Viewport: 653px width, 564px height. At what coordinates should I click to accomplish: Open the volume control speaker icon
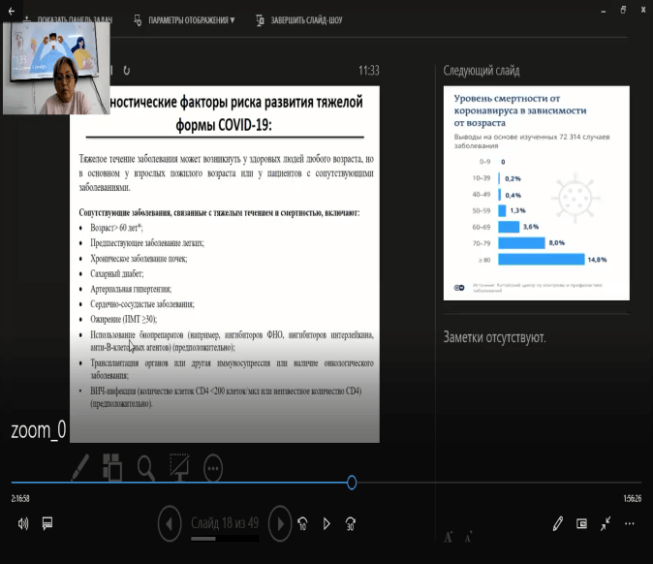[x=22, y=523]
